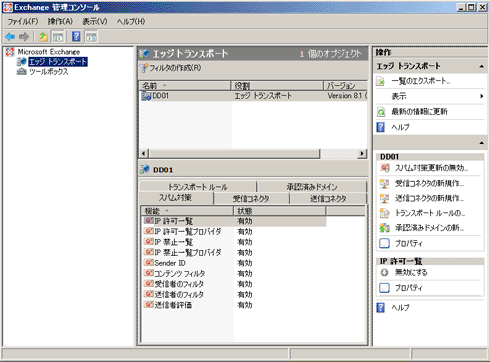Viewport: 490px width, 362px height.
Task: Toggle the console tree pane toolbar icon
Action: pyautogui.click(x=58, y=37)
